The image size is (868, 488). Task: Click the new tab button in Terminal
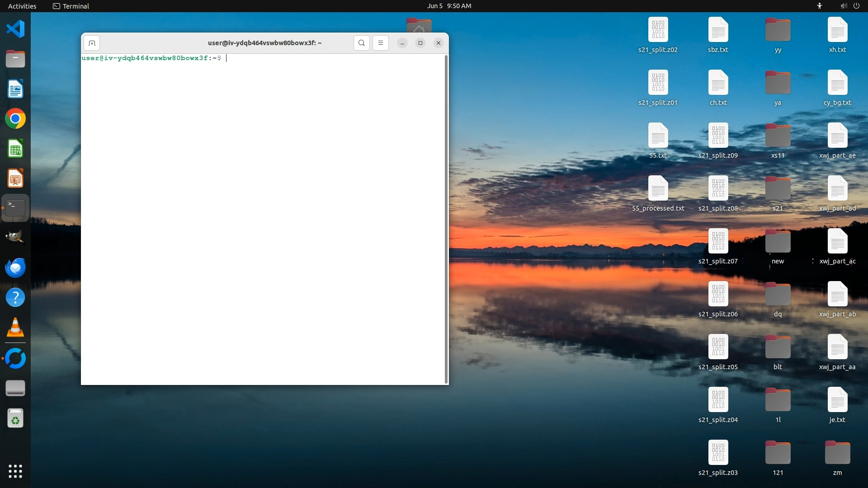tap(92, 43)
